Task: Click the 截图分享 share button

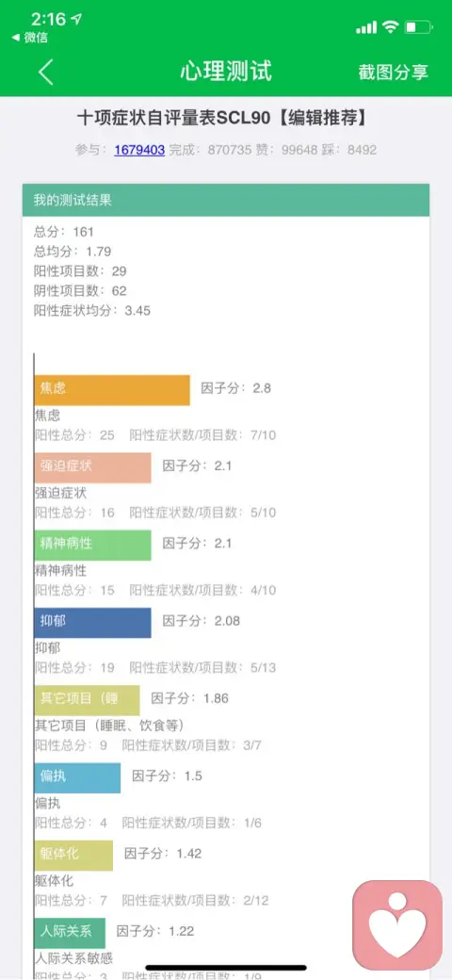Action: [394, 72]
